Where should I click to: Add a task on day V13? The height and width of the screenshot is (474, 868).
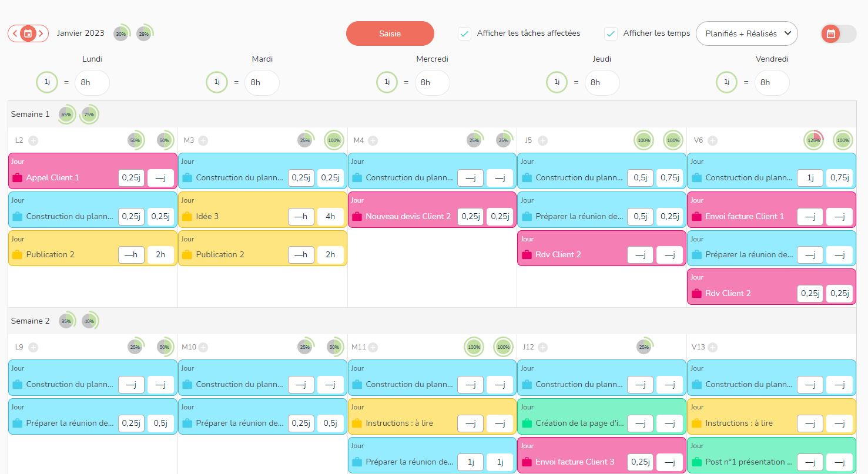(713, 347)
